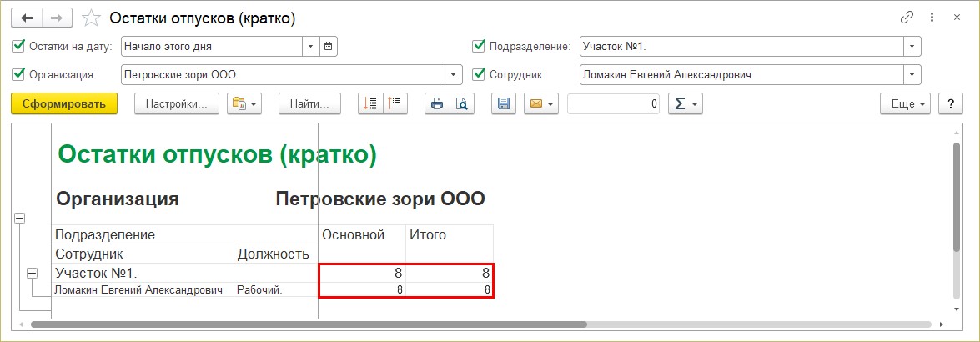The width and height of the screenshot is (980, 342).
Task: Click the Начало этого дня date field
Action: click(212, 46)
